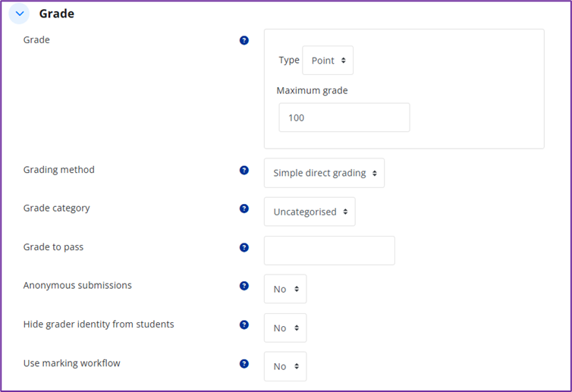Focus the Grade to pass text field
This screenshot has width=572, height=392.
(329, 250)
